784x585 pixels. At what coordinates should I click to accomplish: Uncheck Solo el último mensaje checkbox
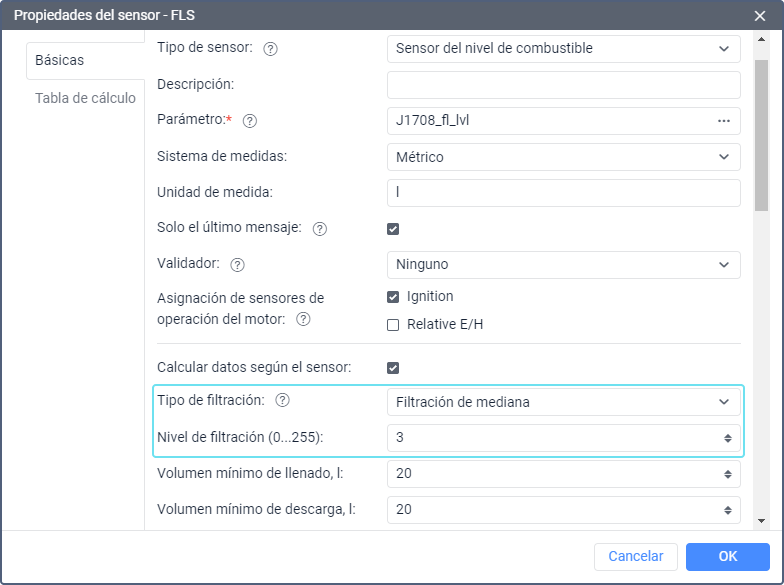click(393, 229)
